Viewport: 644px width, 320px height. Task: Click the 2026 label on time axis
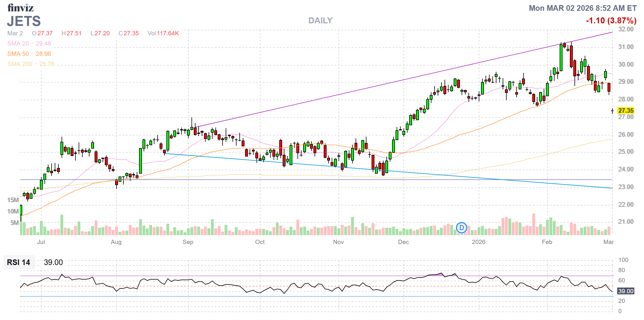pos(478,242)
